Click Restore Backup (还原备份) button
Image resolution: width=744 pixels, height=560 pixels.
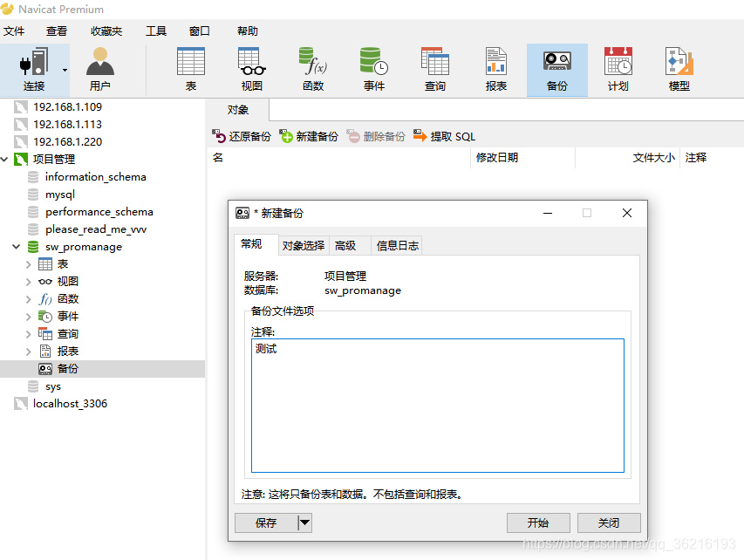point(242,137)
